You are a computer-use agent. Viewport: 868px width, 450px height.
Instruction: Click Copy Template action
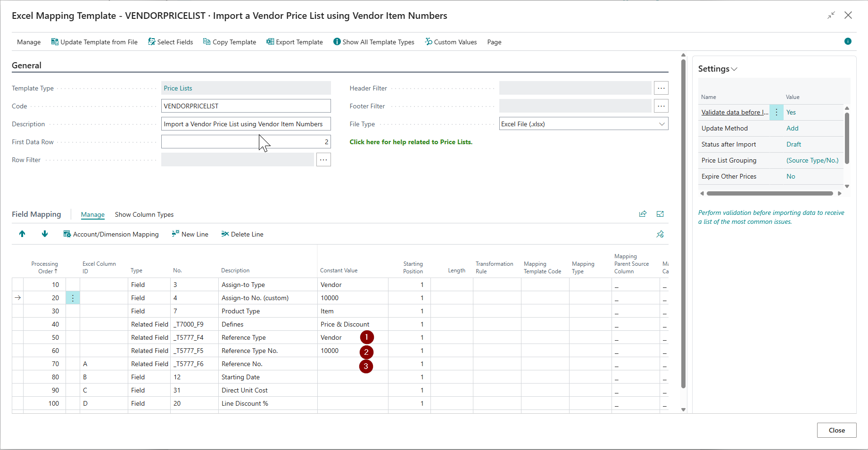230,42
